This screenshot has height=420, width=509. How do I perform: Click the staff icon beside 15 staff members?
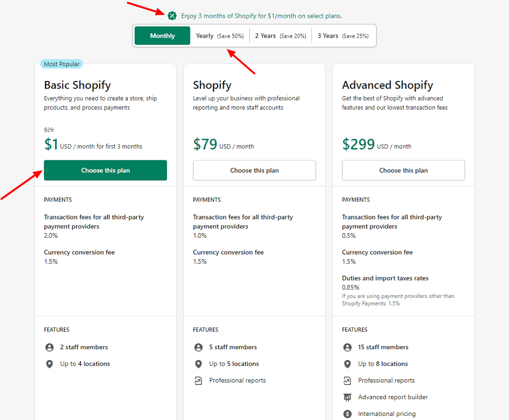click(347, 347)
